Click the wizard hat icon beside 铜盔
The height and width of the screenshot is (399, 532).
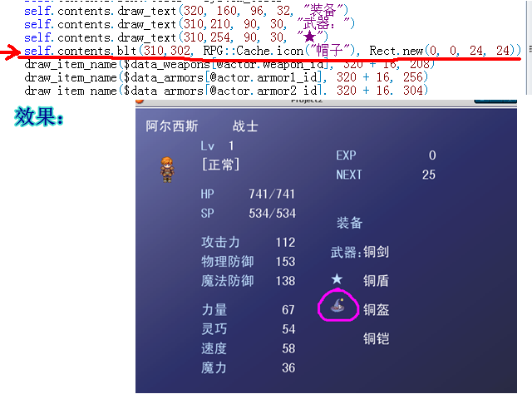pos(337,305)
